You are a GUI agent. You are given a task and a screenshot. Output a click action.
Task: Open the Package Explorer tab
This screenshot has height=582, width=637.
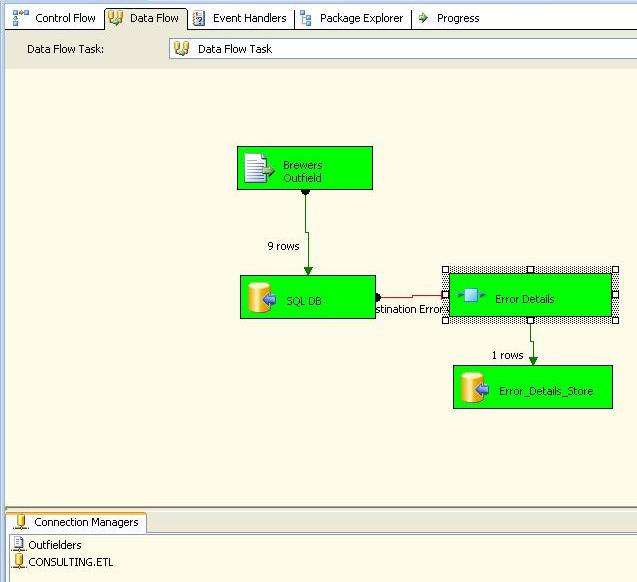(353, 18)
